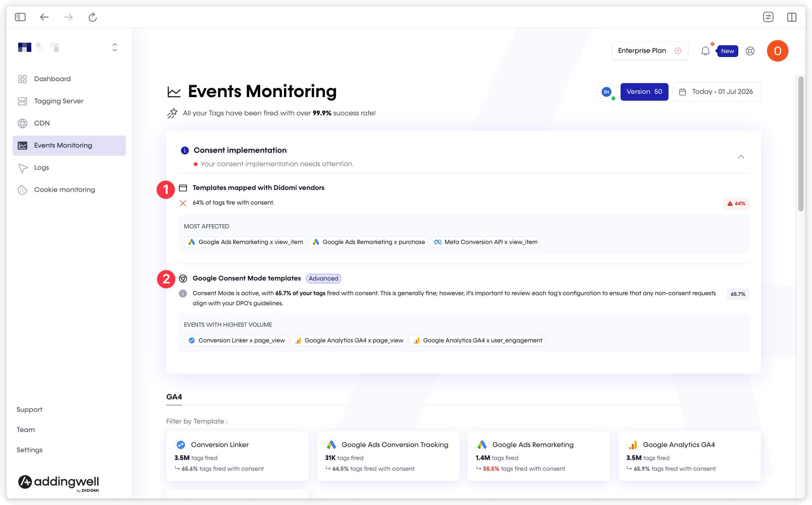This screenshot has height=505, width=812.
Task: Click the Advanced badge
Action: point(323,278)
